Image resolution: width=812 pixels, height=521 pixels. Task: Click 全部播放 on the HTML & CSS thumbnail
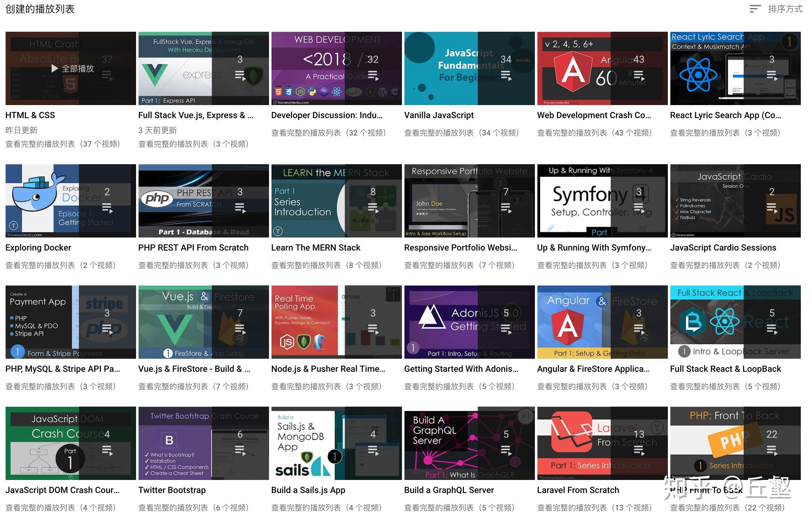pos(72,69)
